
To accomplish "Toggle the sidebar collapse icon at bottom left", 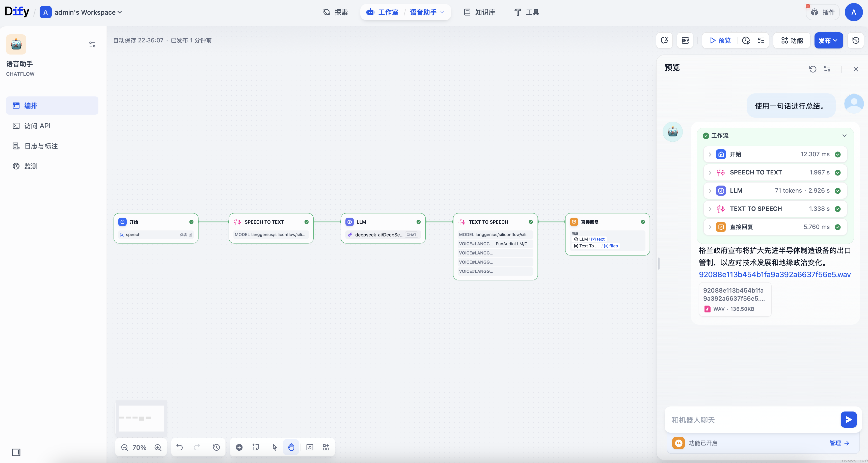I will click(16, 452).
